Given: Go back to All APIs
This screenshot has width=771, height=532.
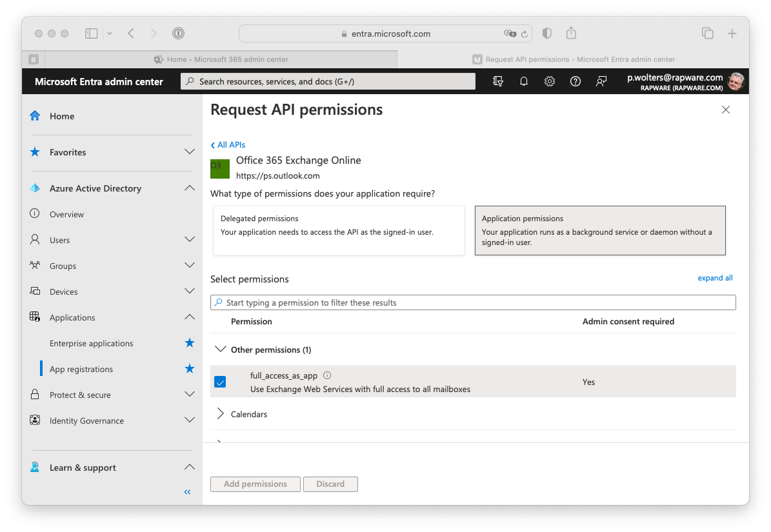Looking at the screenshot, I should pyautogui.click(x=228, y=145).
